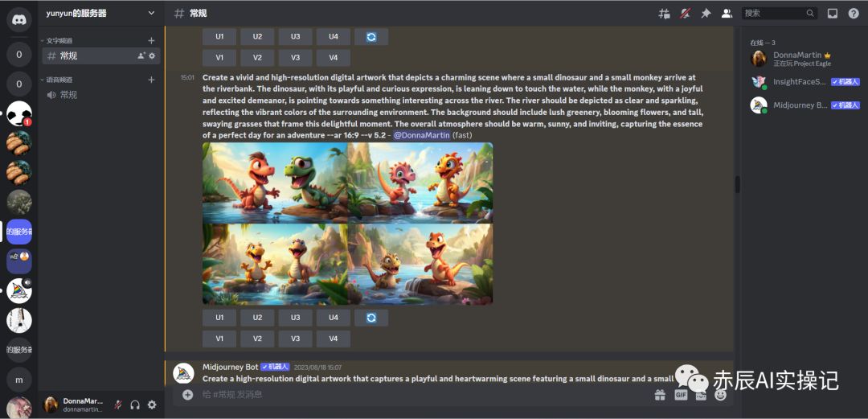Image resolution: width=868 pixels, height=419 pixels.
Task: Click the invite people icon on 常规 channel
Action: pyautogui.click(x=141, y=55)
